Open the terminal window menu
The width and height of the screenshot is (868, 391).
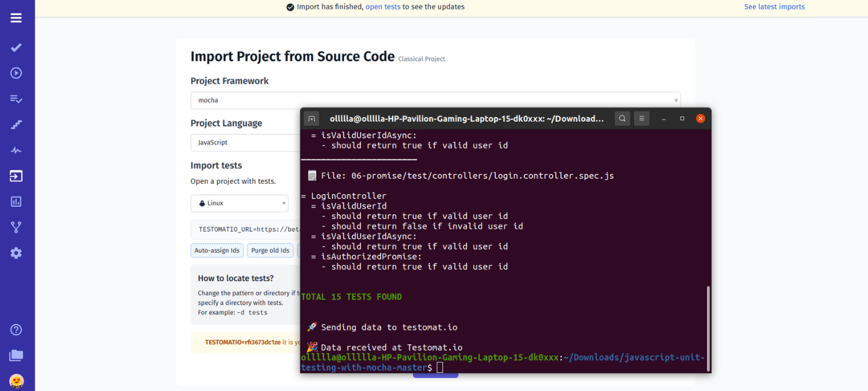click(641, 118)
